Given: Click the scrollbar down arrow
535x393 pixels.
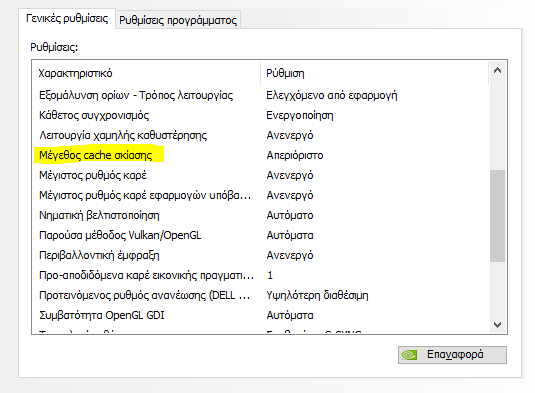Looking at the screenshot, I should 497,324.
